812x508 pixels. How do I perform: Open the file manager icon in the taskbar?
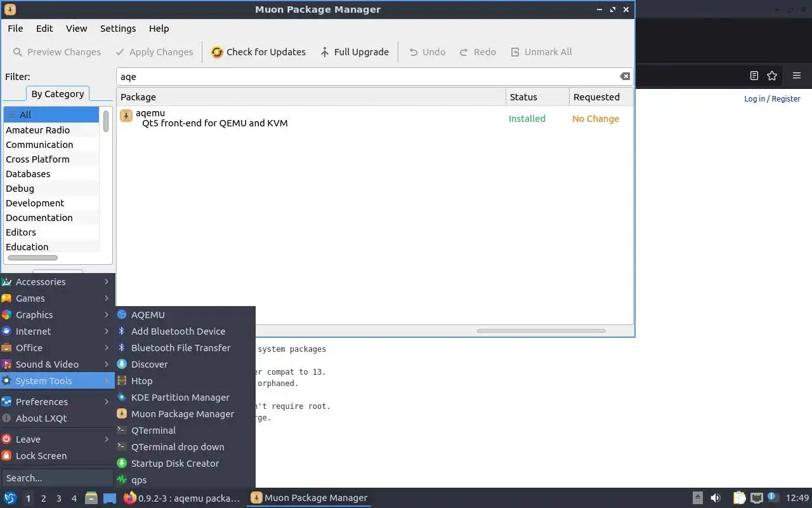[x=91, y=498]
